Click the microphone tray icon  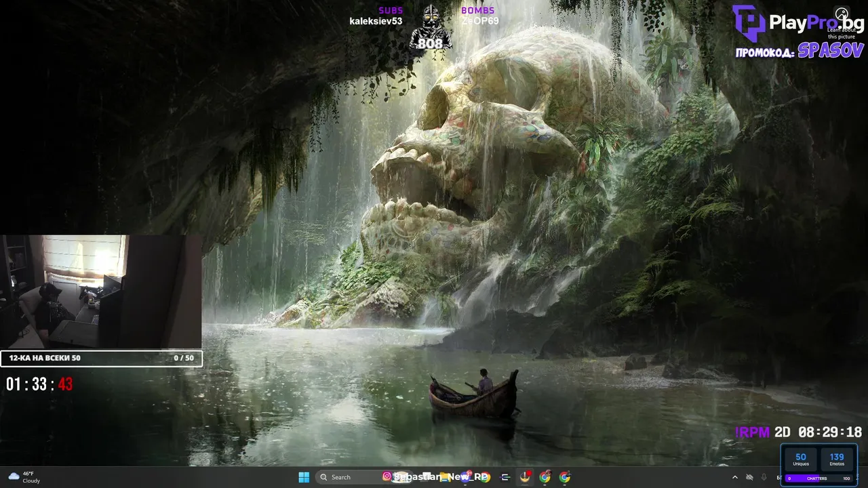[764, 478]
